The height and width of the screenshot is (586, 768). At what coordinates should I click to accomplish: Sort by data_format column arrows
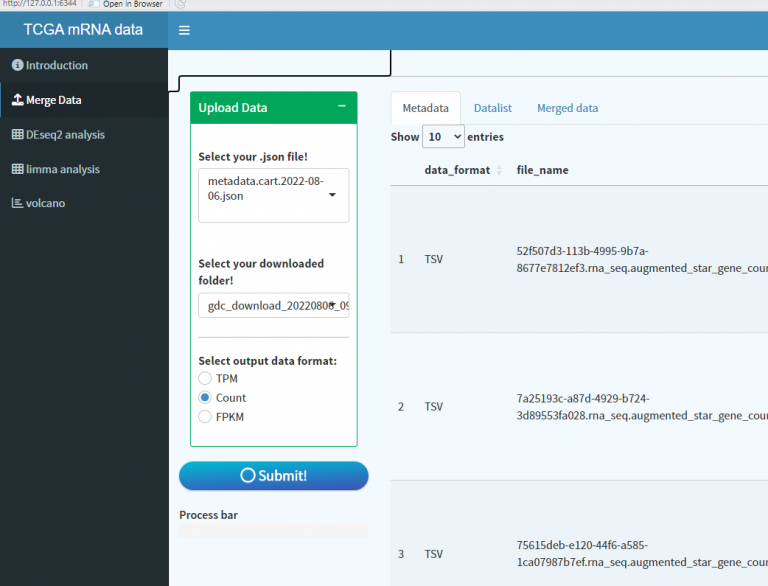click(499, 170)
